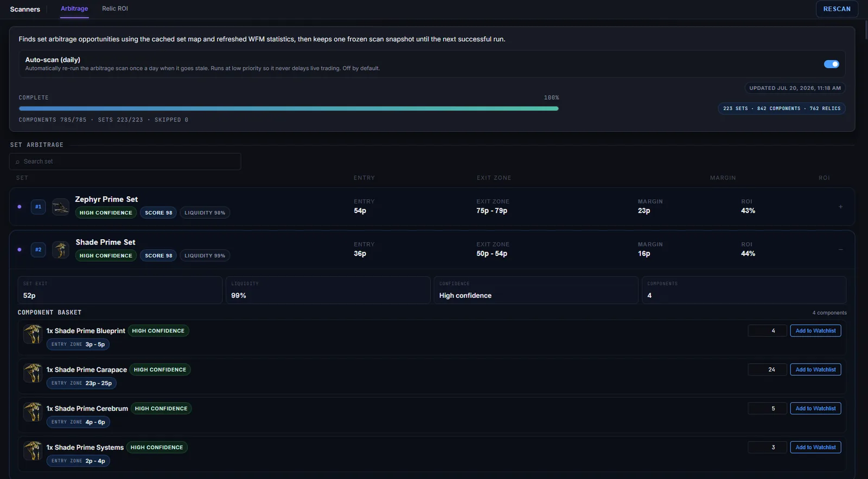Click the Cerebrum price field showing 5

coord(767,408)
